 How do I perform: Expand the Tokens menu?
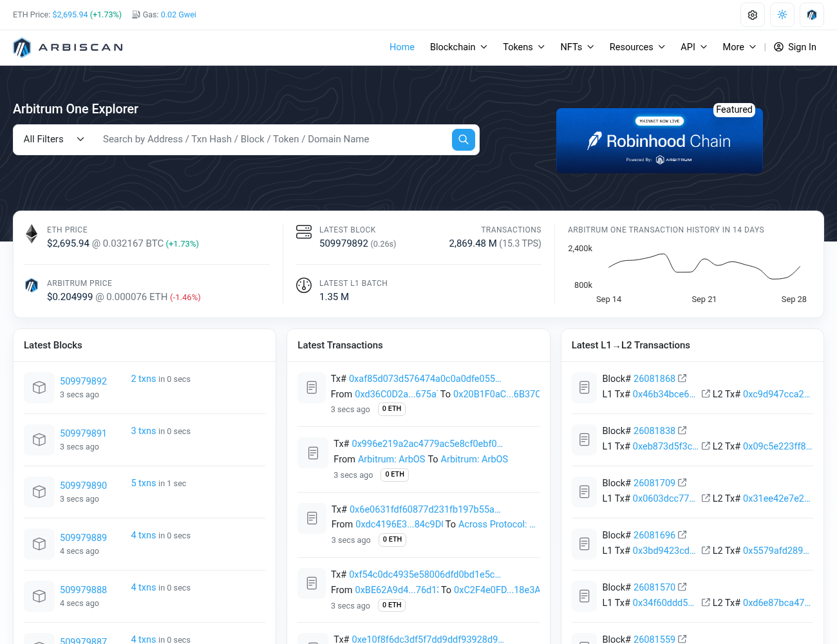[x=524, y=47]
